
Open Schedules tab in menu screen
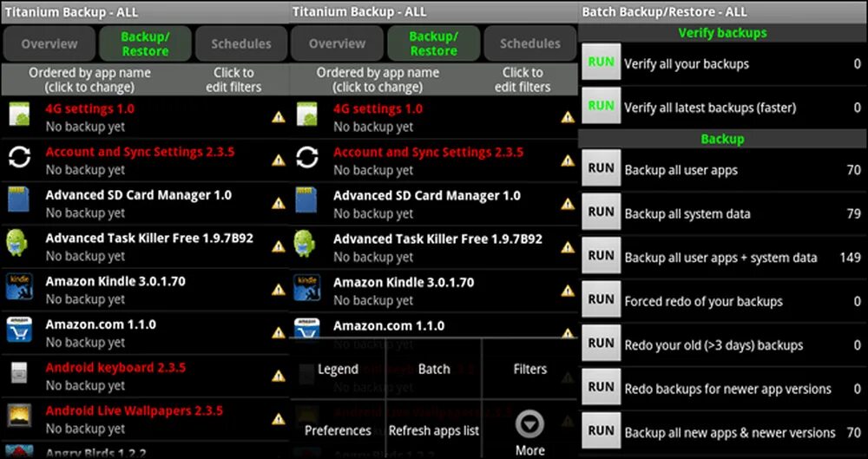(x=529, y=43)
